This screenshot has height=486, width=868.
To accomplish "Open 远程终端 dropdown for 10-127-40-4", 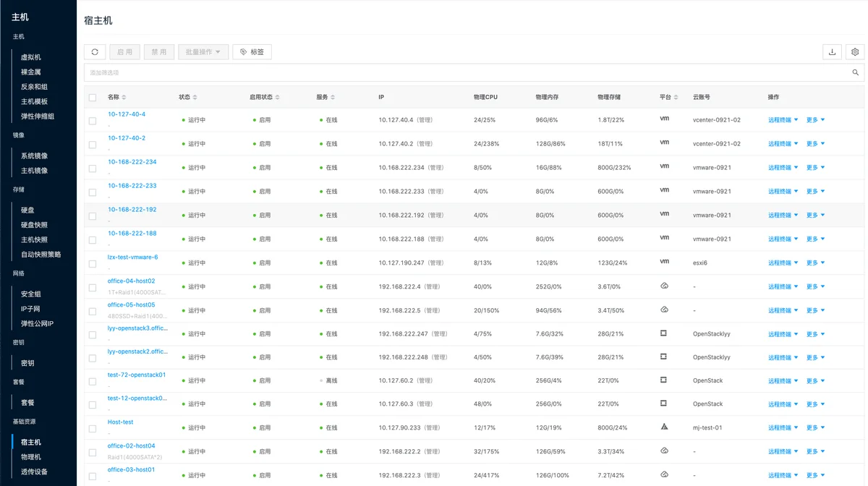I will pyautogui.click(x=783, y=120).
